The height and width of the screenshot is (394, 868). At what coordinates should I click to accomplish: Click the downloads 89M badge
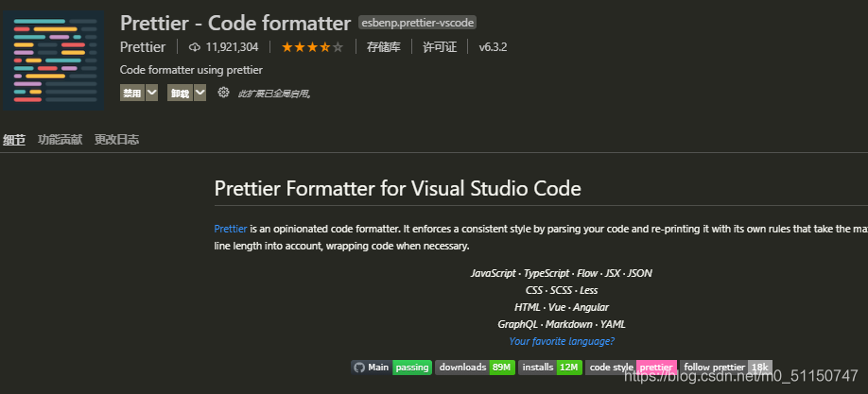(475, 368)
